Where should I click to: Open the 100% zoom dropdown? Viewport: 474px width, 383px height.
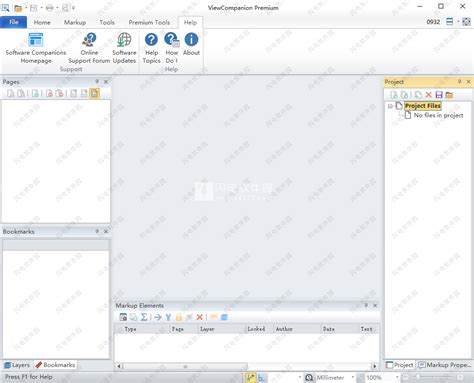click(397, 377)
